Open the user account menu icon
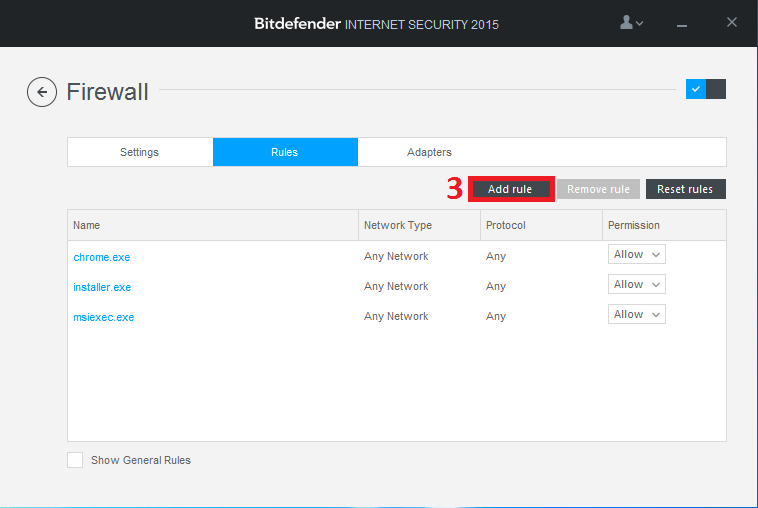The width and height of the screenshot is (758, 508). click(x=631, y=22)
